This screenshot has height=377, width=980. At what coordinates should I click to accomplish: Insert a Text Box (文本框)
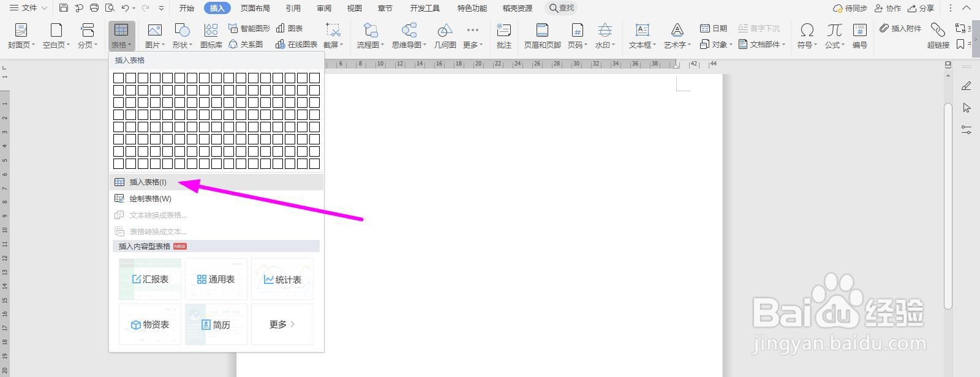pyautogui.click(x=642, y=36)
